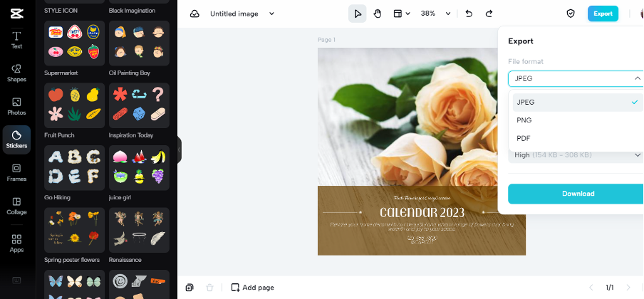The height and width of the screenshot is (299, 644).
Task: Open the Spring poster flowers sticker pack
Action: [x=74, y=230]
